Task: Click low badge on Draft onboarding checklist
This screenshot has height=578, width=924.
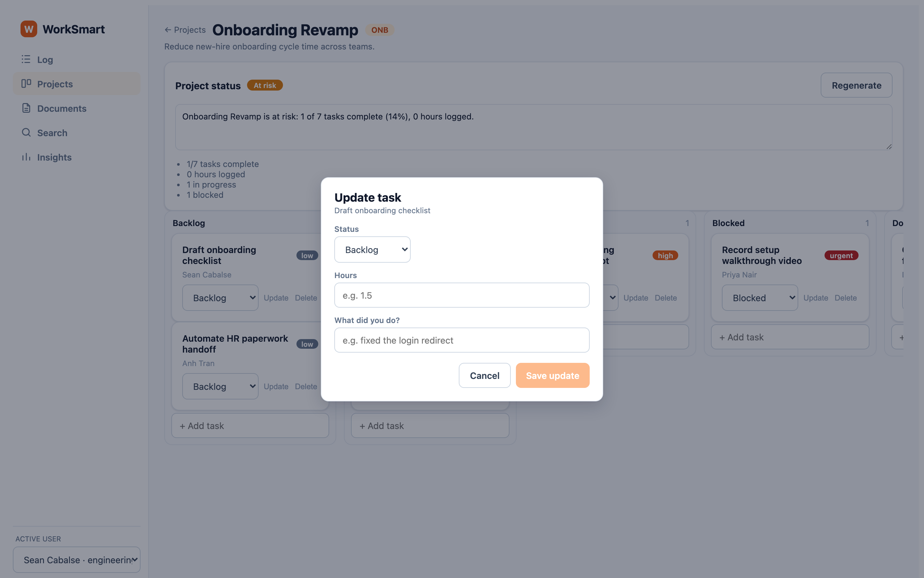Action: (307, 255)
